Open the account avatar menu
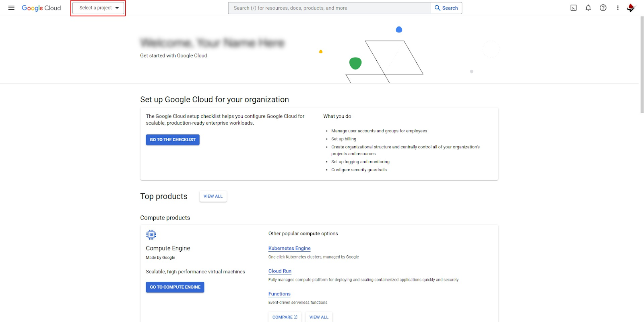 tap(631, 8)
